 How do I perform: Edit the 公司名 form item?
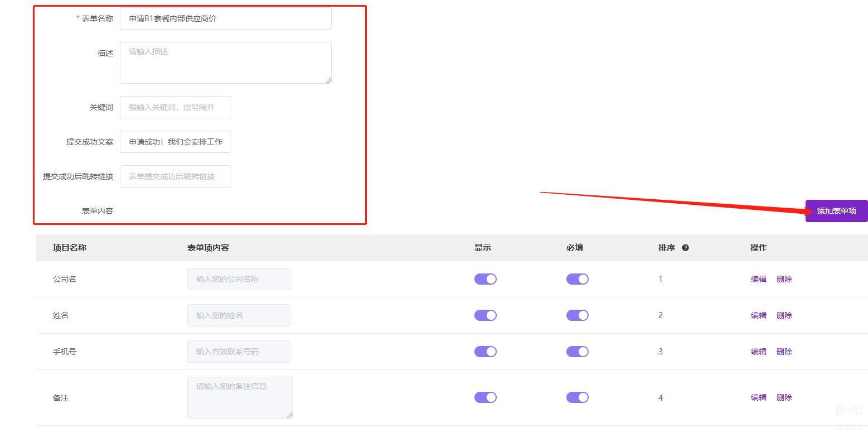pyautogui.click(x=758, y=279)
